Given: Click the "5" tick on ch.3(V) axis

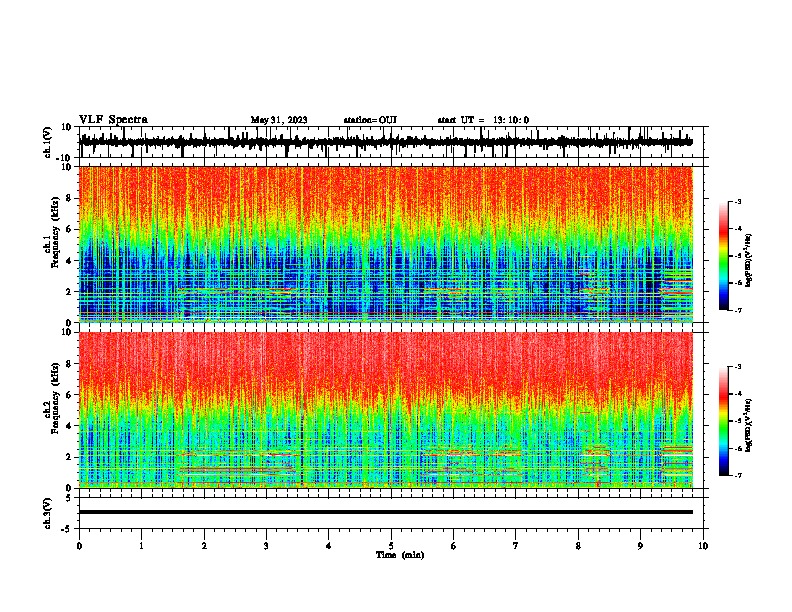Looking at the screenshot, I should [x=69, y=497].
